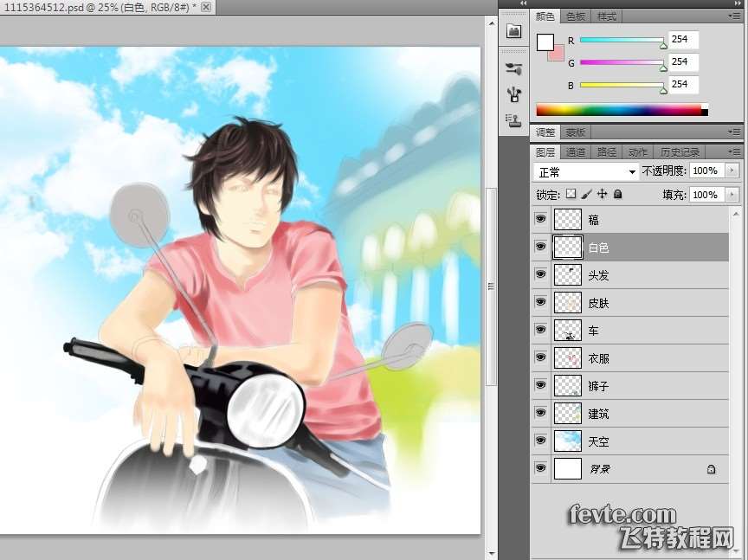748x560 pixels.
Task: Click the pink background color swatch
Action: (557, 54)
